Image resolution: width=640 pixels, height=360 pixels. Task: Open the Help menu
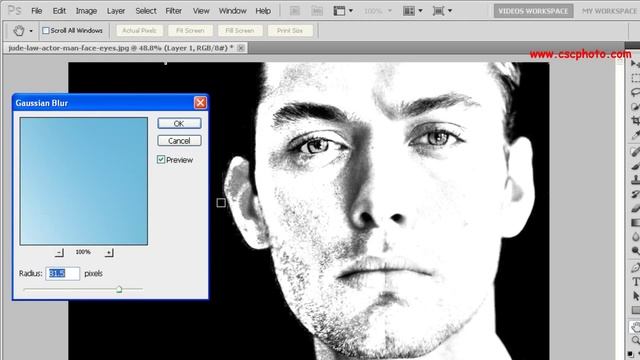[263, 11]
